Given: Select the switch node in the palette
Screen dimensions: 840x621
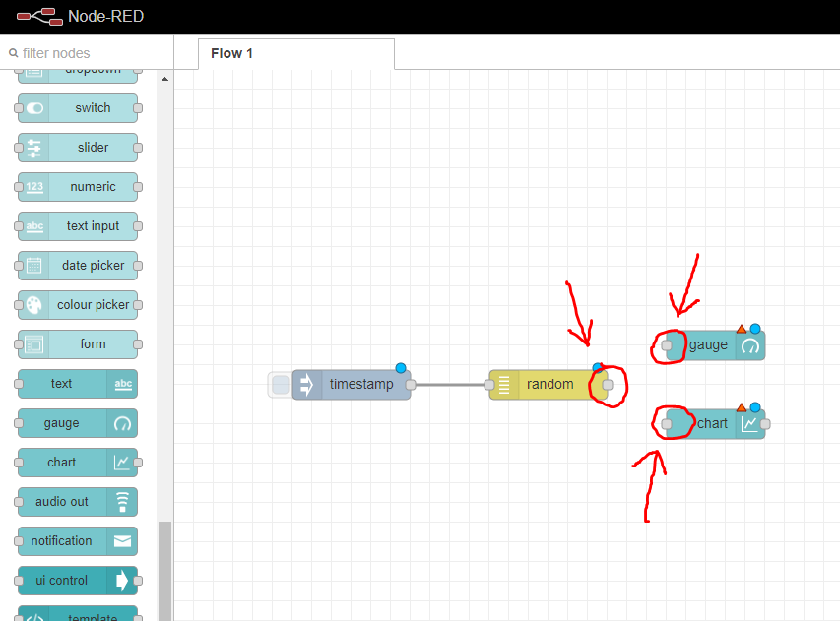Looking at the screenshot, I should pyautogui.click(x=77, y=108).
